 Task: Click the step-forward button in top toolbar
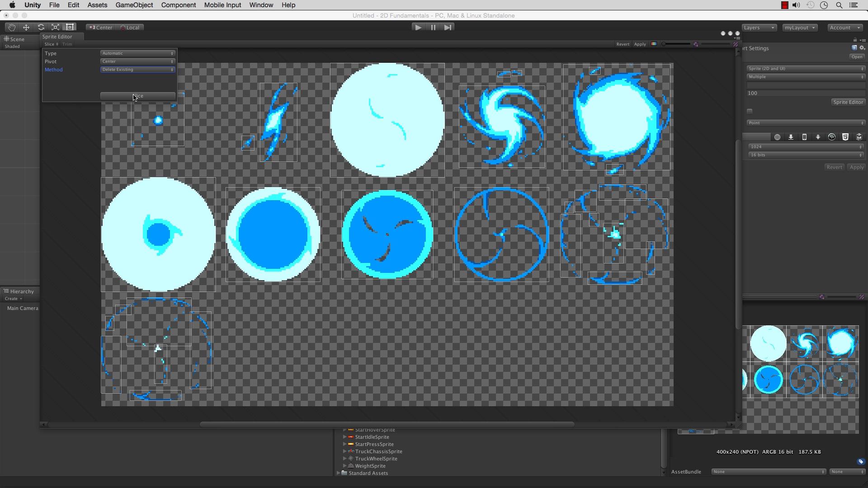(448, 27)
